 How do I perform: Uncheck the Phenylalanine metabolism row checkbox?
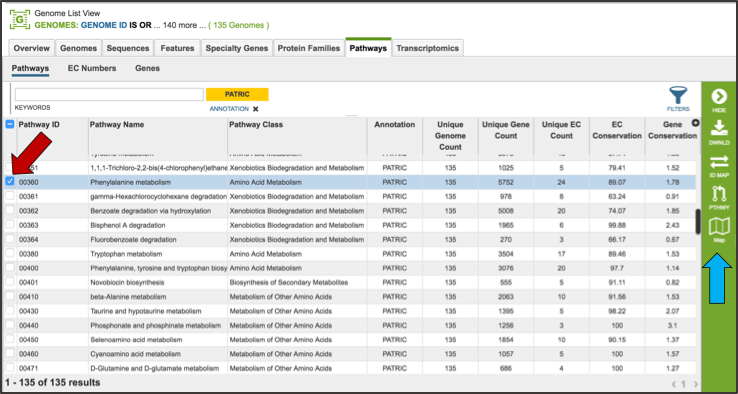click(9, 182)
